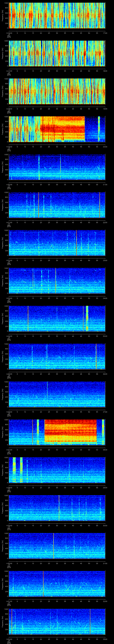Click the '4:23:00' time axis label

click(x=9, y=298)
